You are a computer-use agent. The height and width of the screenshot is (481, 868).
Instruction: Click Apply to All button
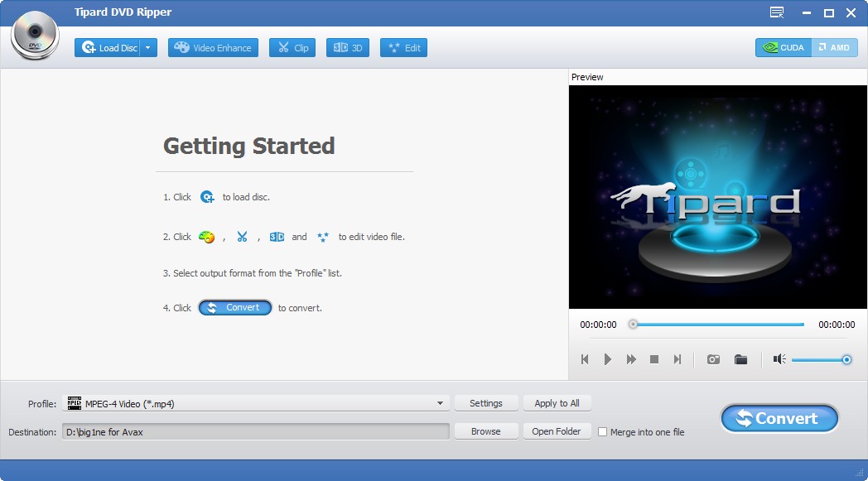click(x=557, y=403)
